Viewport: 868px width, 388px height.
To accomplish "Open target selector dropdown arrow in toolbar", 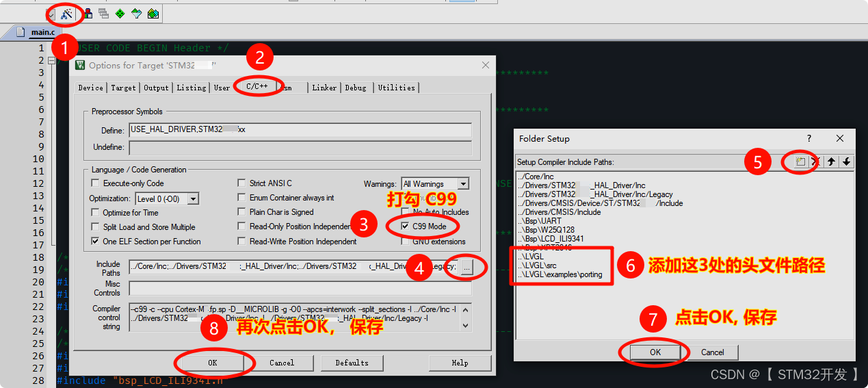I will tap(51, 13).
